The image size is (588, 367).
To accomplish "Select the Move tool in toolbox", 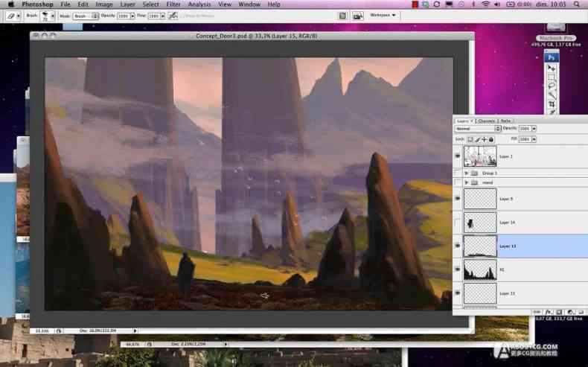I will click(552, 68).
